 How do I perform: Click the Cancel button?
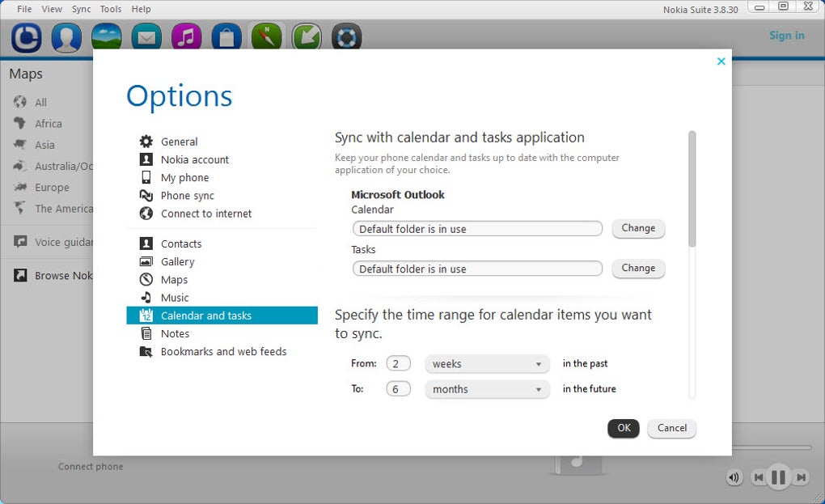pyautogui.click(x=672, y=428)
